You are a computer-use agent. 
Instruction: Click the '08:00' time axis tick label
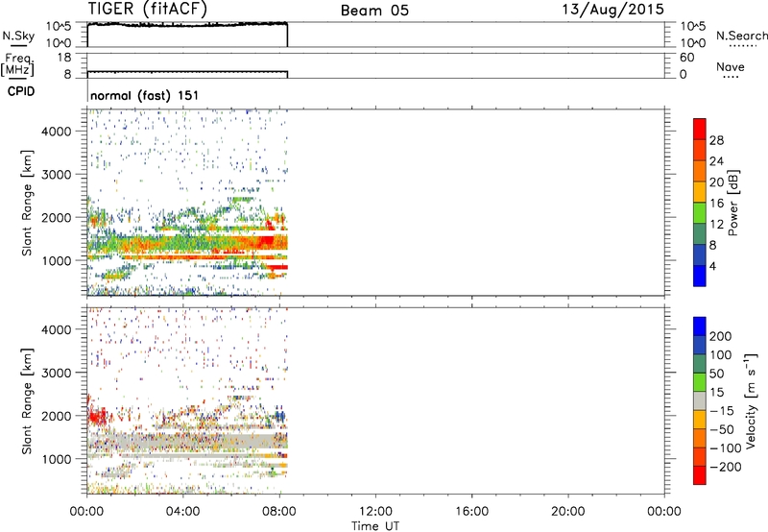click(x=279, y=512)
